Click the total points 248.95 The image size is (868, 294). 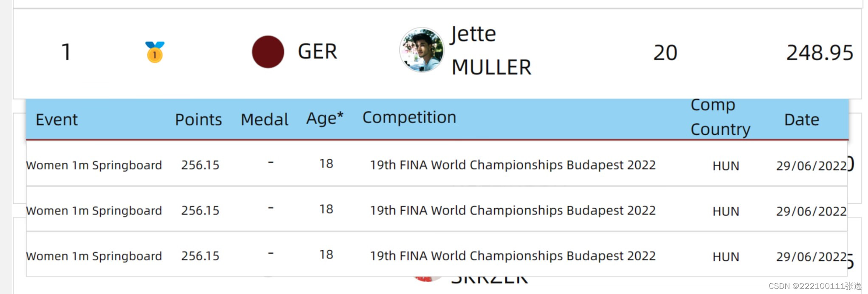pyautogui.click(x=820, y=53)
